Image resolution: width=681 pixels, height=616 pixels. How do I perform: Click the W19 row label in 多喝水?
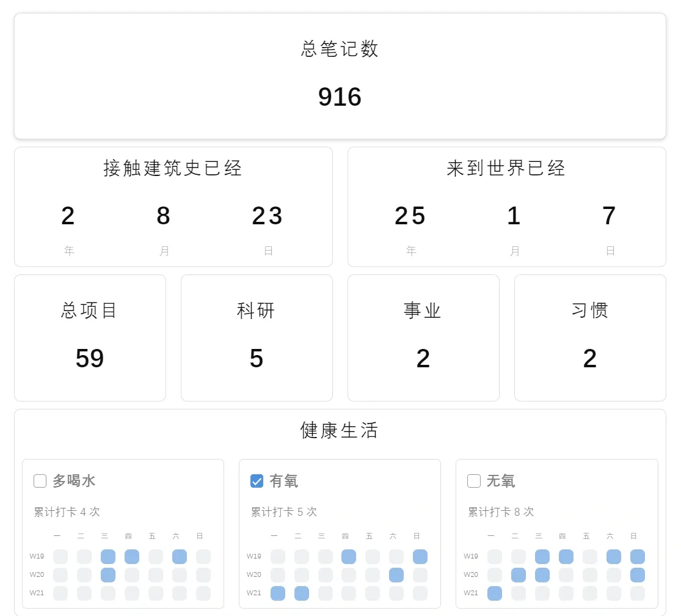(x=37, y=556)
